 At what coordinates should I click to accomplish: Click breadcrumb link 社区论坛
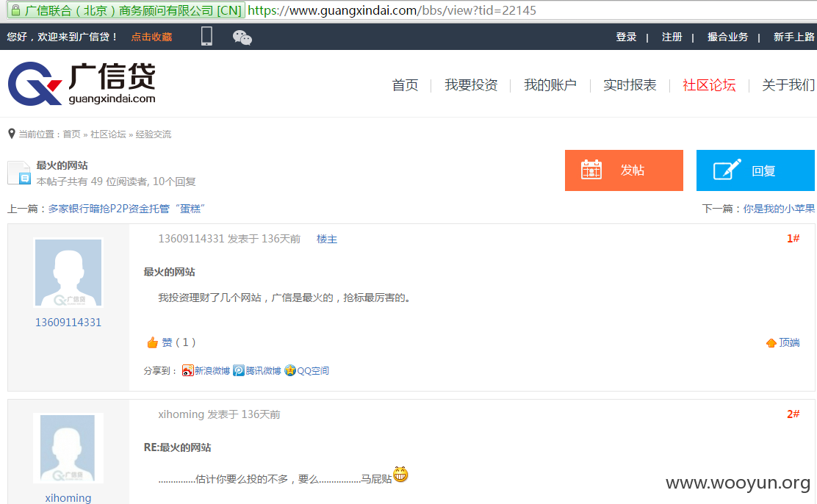pos(108,134)
